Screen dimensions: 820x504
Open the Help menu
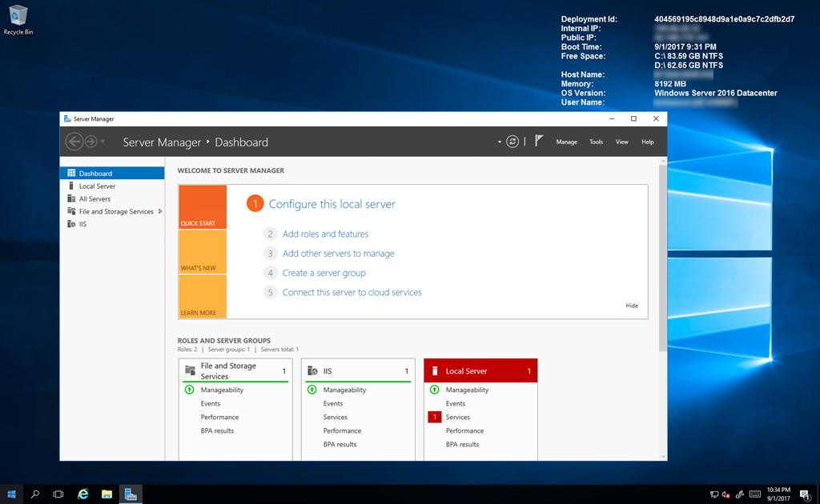[x=647, y=142]
